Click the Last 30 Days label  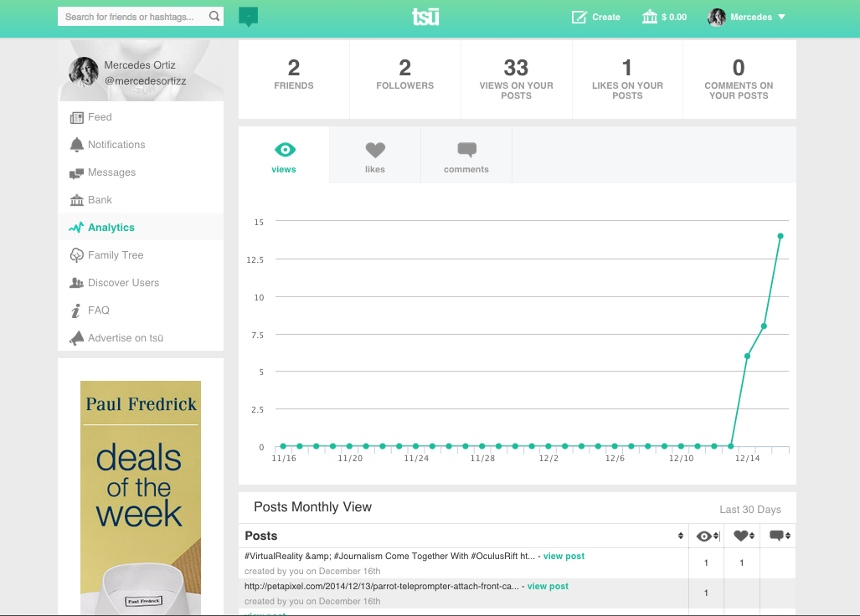(750, 510)
